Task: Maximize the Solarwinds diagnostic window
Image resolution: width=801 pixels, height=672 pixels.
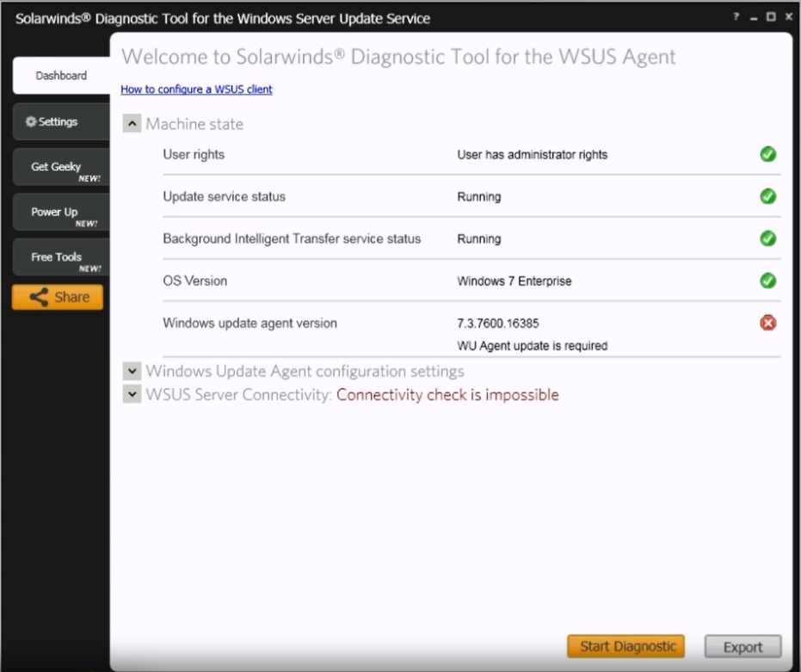Action: pyautogui.click(x=771, y=17)
